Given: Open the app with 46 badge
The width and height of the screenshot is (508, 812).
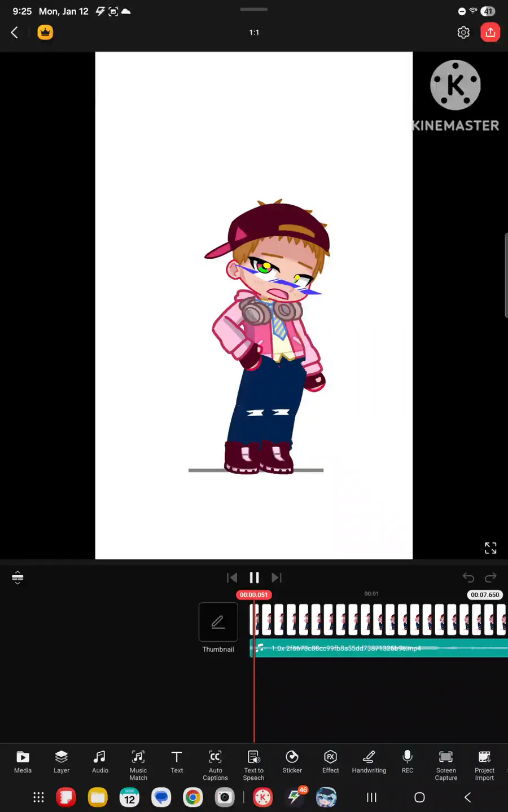Looking at the screenshot, I should click(x=295, y=797).
